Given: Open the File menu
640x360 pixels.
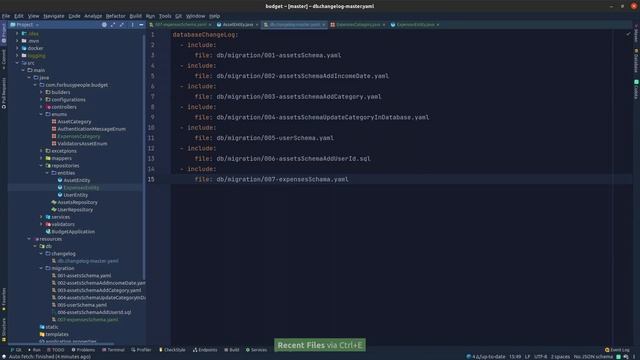Looking at the screenshot, I should coord(6,16).
